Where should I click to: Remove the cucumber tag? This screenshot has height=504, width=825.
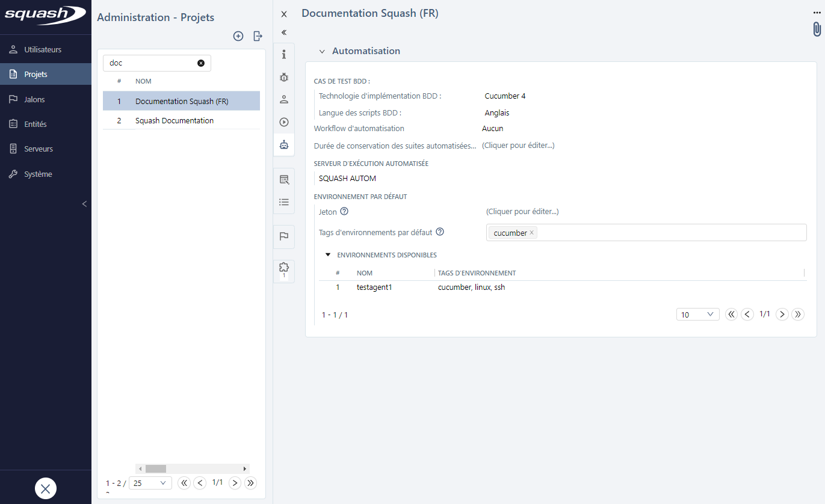[x=531, y=233]
